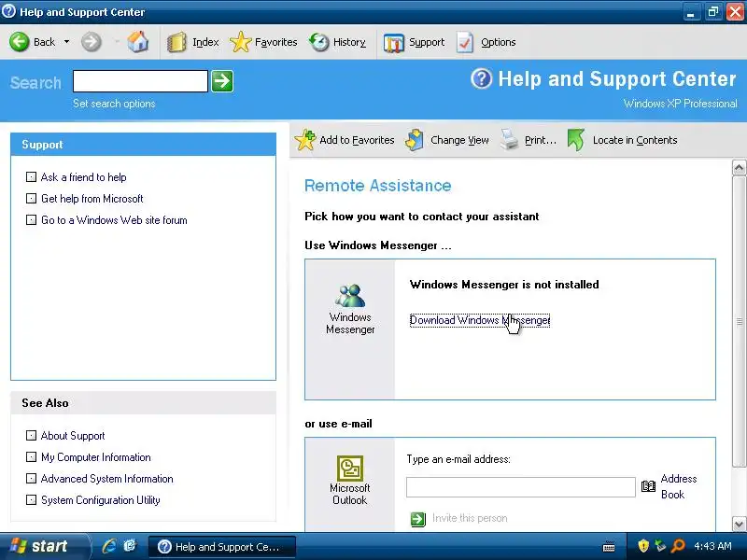Click Windows Messenger is not installed text
Image resolution: width=747 pixels, height=560 pixels.
(504, 285)
